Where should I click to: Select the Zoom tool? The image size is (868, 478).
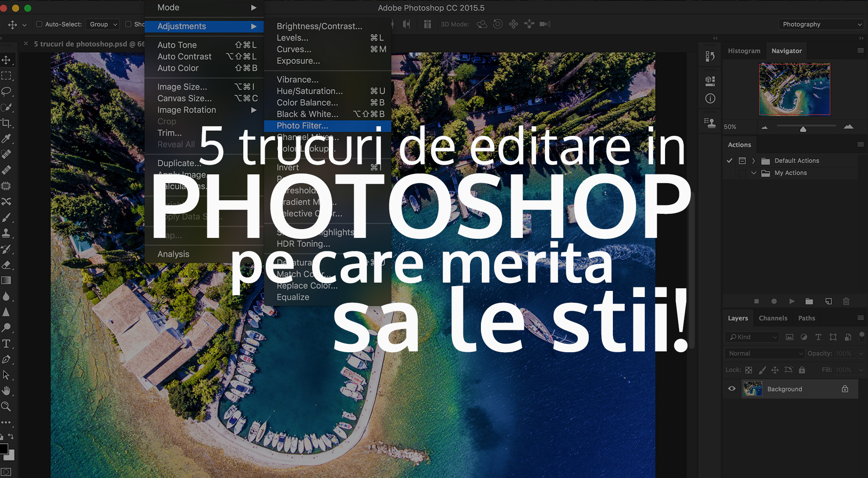point(6,407)
